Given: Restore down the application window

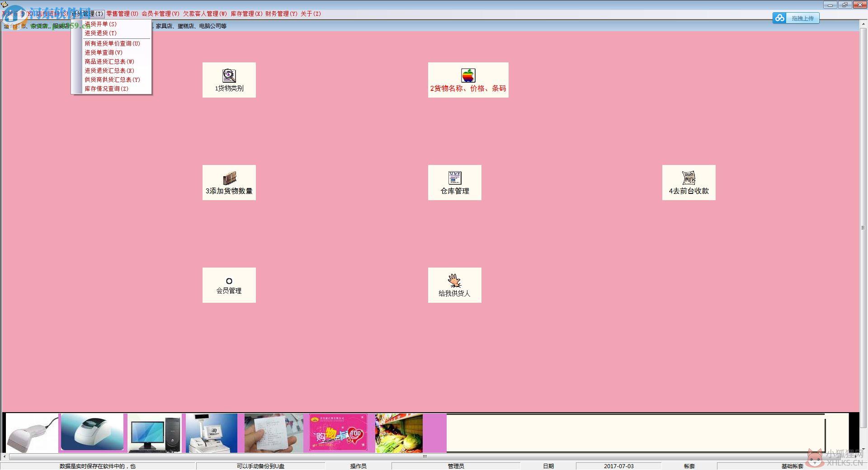Looking at the screenshot, I should pyautogui.click(x=844, y=5).
